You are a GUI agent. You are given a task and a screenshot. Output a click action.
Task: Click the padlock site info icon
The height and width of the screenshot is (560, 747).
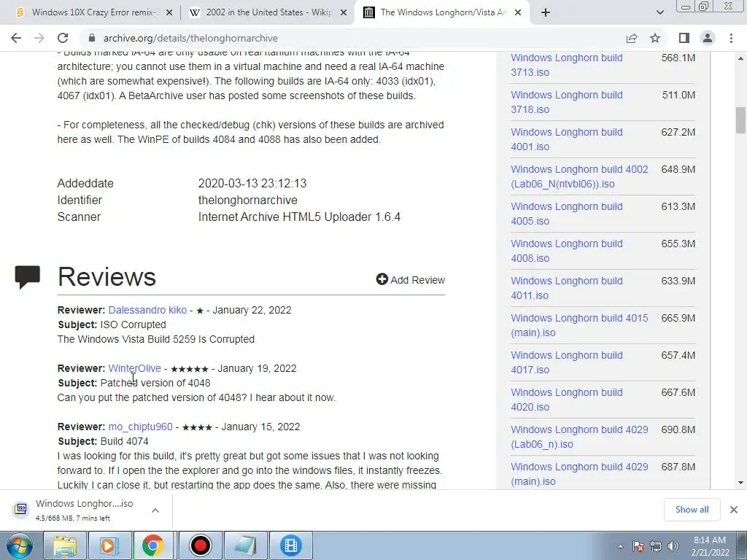pos(92,38)
